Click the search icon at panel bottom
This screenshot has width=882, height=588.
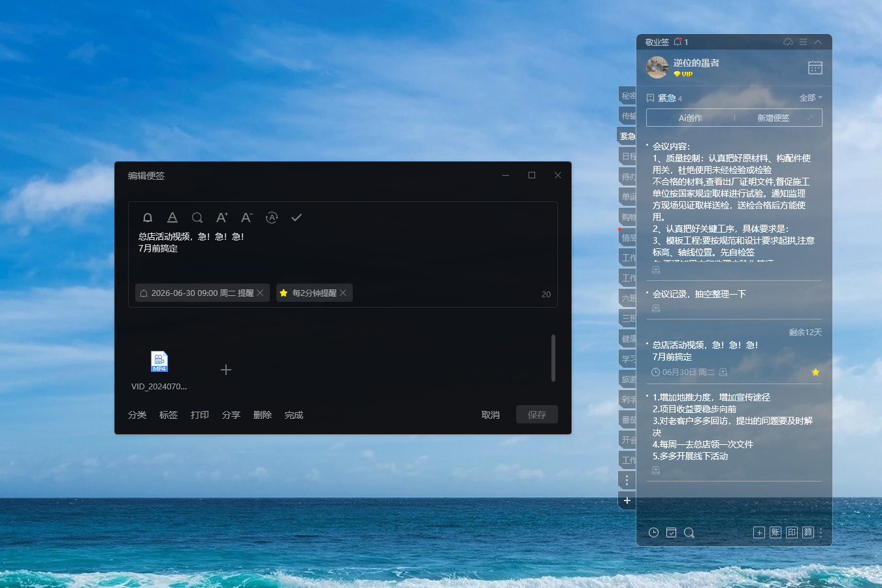click(689, 532)
